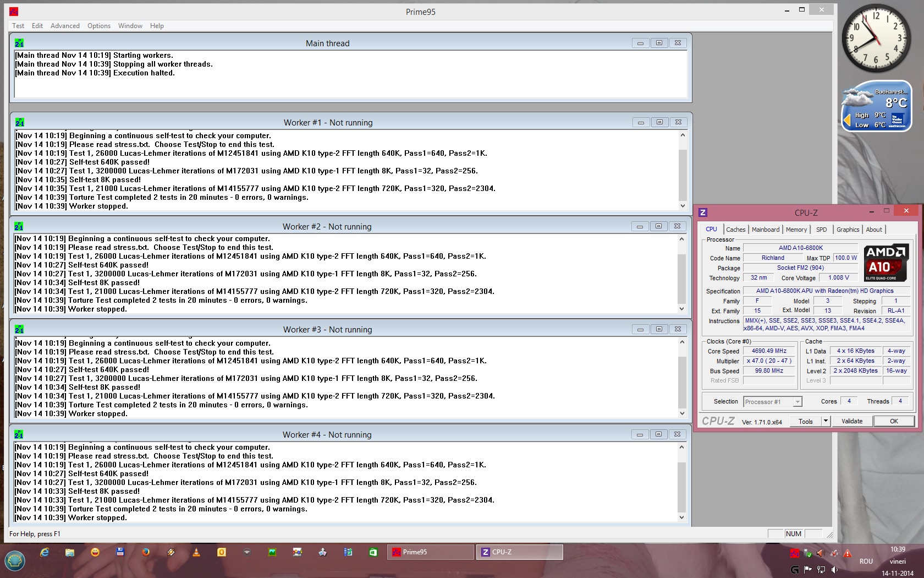The image size is (924, 578).
Task: Open the Advanced menu in Prime95
Action: (65, 26)
